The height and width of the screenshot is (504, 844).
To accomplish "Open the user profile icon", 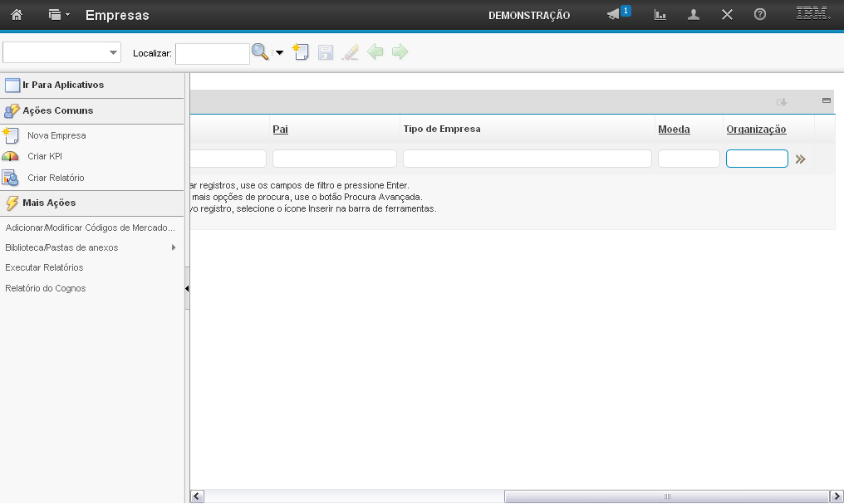I will point(694,15).
